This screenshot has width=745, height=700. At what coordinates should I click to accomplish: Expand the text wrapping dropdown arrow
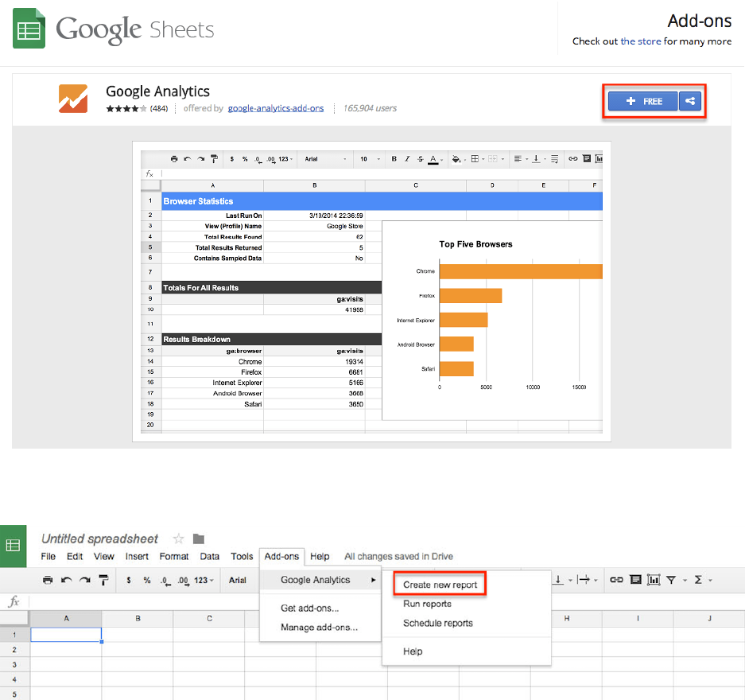click(x=596, y=580)
